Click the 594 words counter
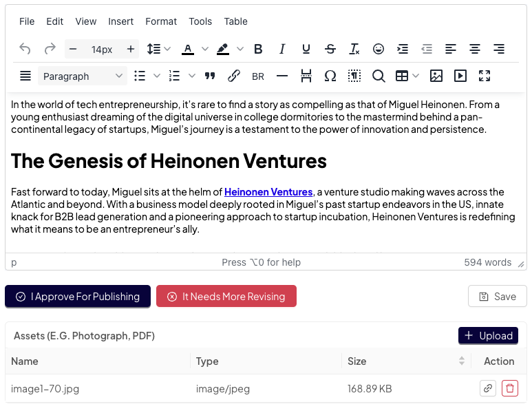The height and width of the screenshot is (413, 532). coord(487,262)
